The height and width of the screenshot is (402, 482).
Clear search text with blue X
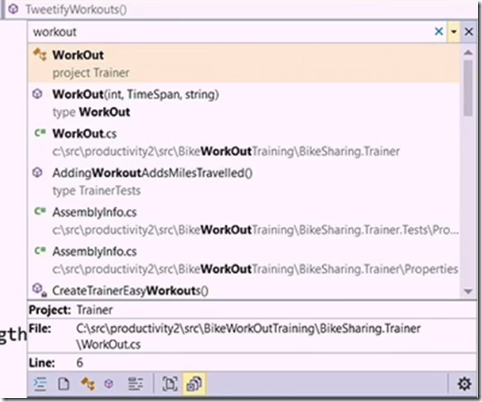[439, 32]
